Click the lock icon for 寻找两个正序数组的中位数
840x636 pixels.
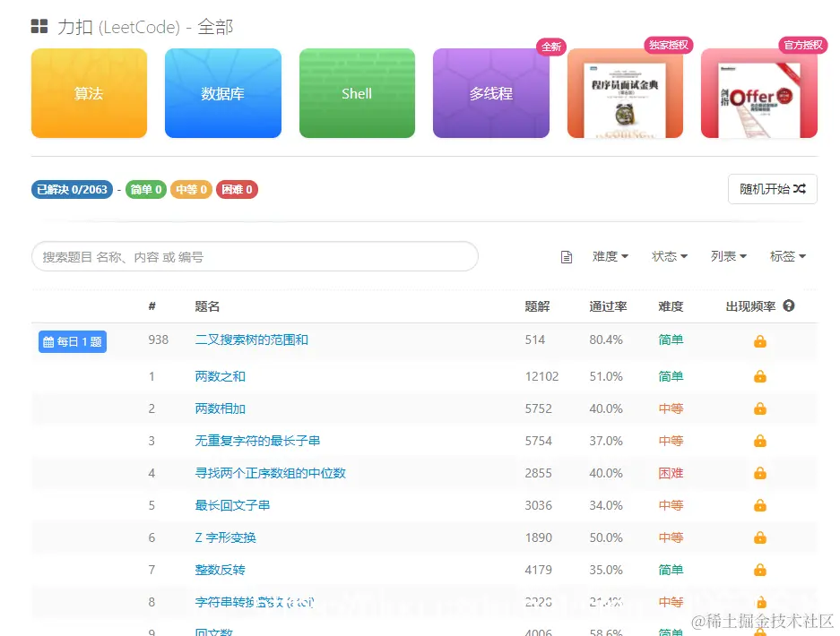tap(759, 473)
